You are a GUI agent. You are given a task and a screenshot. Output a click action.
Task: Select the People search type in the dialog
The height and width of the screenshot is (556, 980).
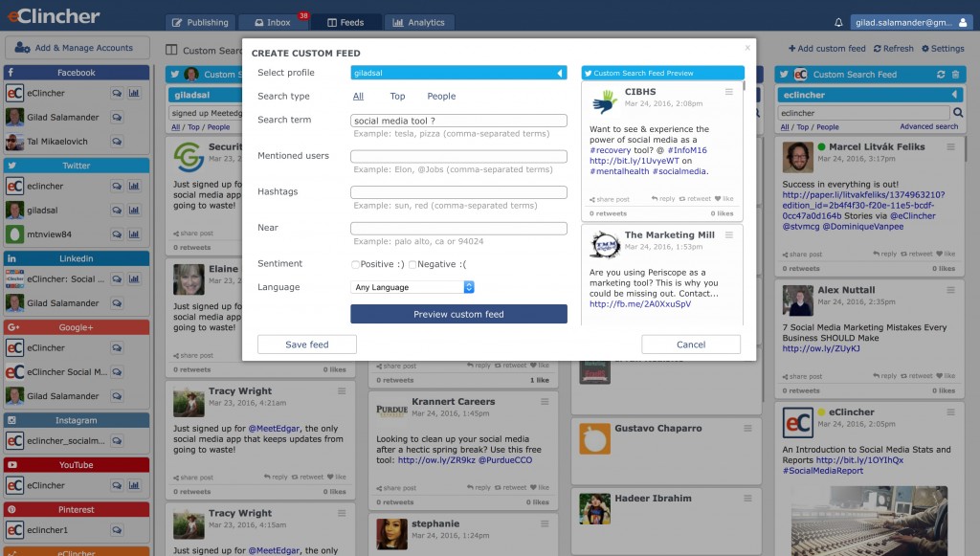[x=441, y=97]
